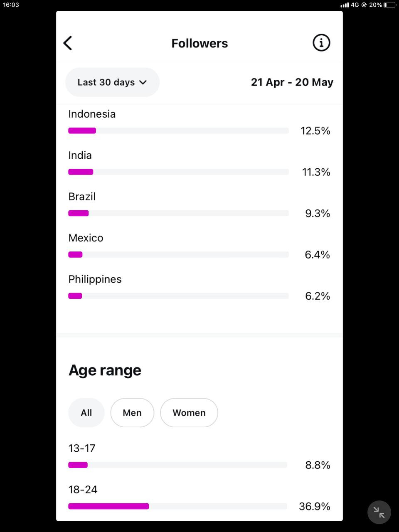The image size is (399, 532).
Task: Select the Indonesia percentage bar
Action: pyautogui.click(x=178, y=131)
